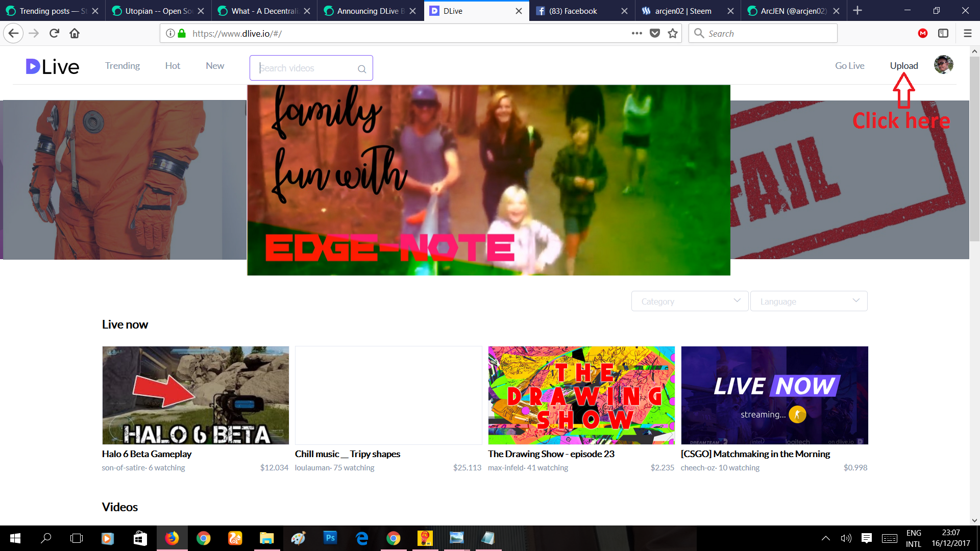Open the user profile avatar
The image size is (980, 551).
point(943,65)
